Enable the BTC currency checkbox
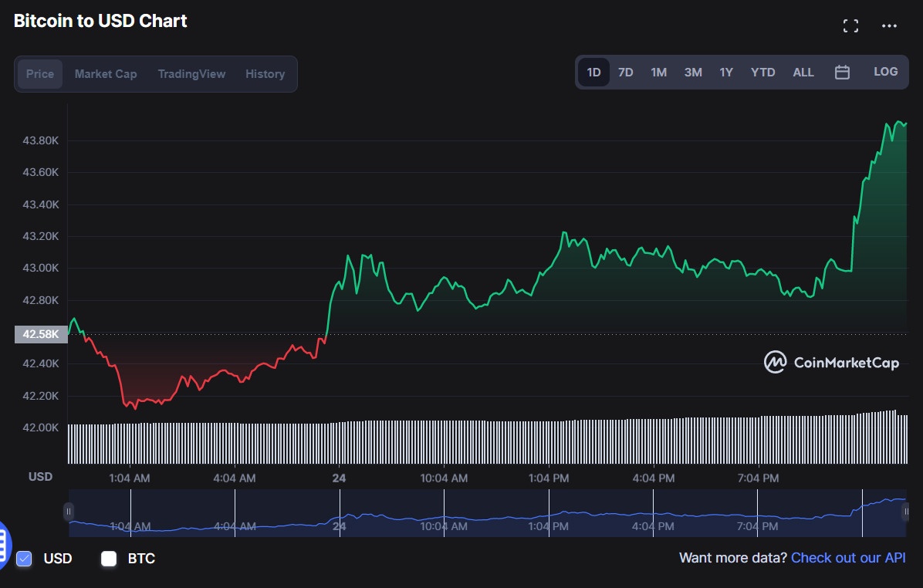This screenshot has height=588, width=923. [x=109, y=559]
